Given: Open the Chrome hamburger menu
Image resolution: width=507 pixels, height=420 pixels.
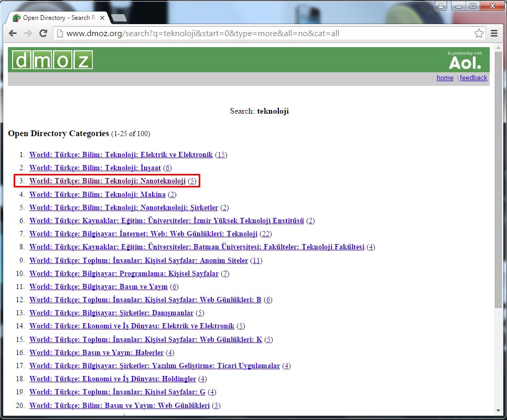Looking at the screenshot, I should tap(494, 34).
